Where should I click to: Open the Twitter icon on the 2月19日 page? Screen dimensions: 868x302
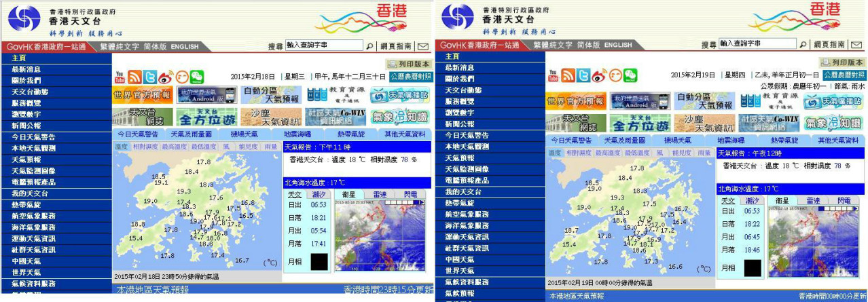click(x=584, y=75)
